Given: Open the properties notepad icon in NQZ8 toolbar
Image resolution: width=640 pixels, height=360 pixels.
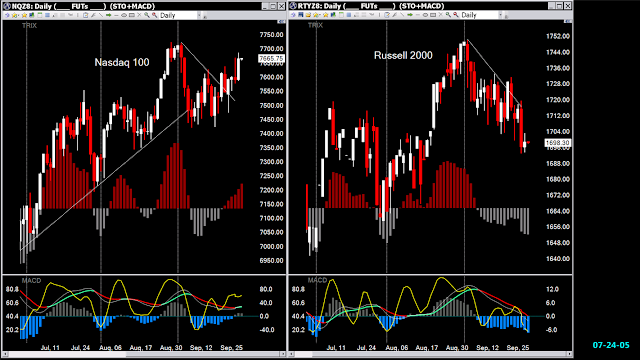Looking at the screenshot, I should 85,15.
